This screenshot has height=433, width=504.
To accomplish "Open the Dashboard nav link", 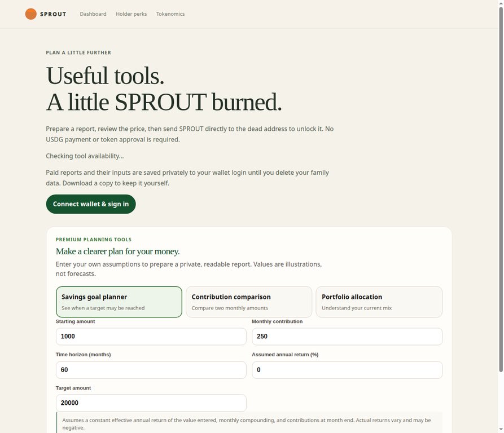I will click(93, 14).
